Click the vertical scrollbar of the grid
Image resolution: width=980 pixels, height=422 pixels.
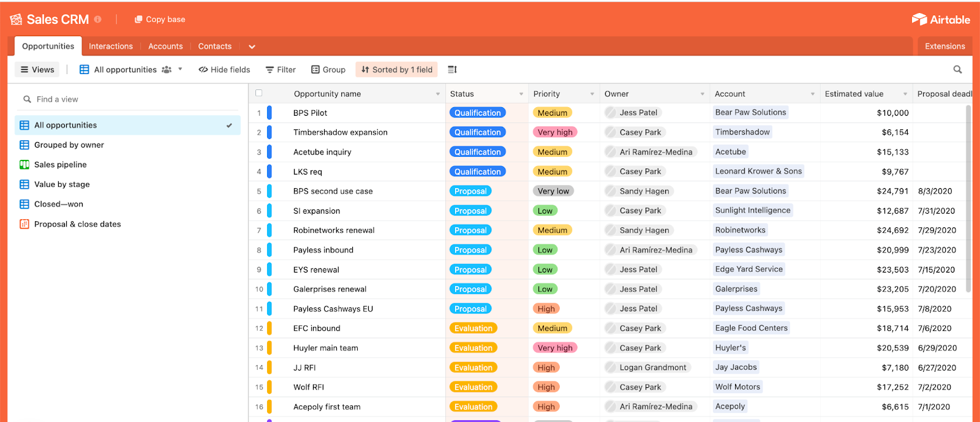tap(968, 199)
